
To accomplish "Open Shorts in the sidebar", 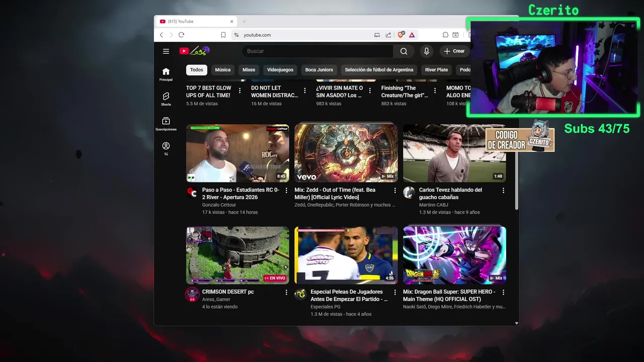I will (166, 99).
